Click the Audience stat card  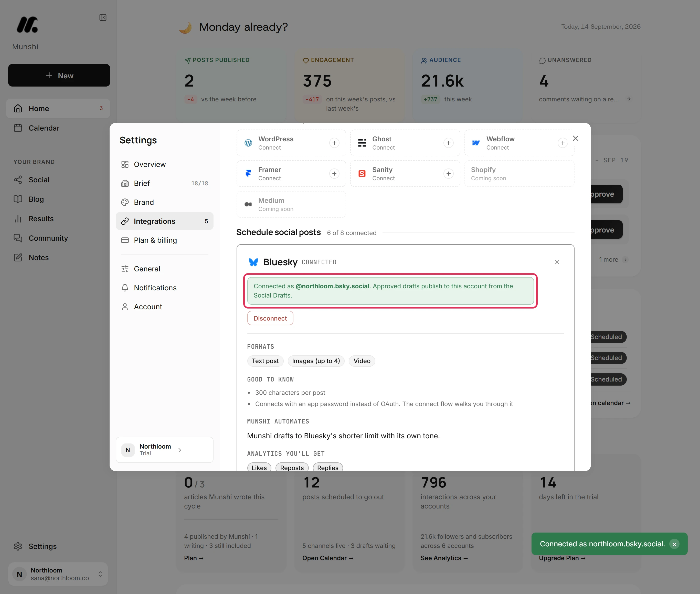pyautogui.click(x=468, y=86)
